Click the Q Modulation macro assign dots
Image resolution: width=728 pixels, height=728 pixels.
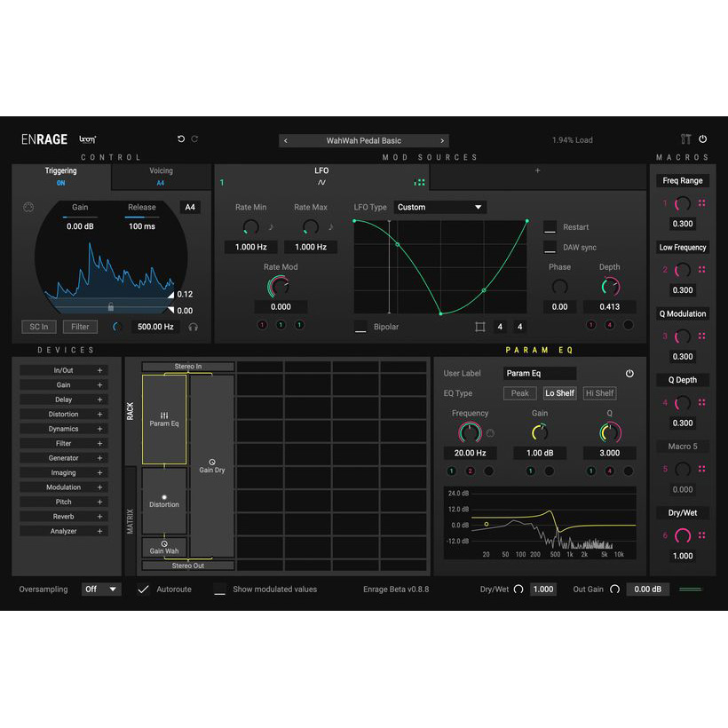tap(702, 336)
